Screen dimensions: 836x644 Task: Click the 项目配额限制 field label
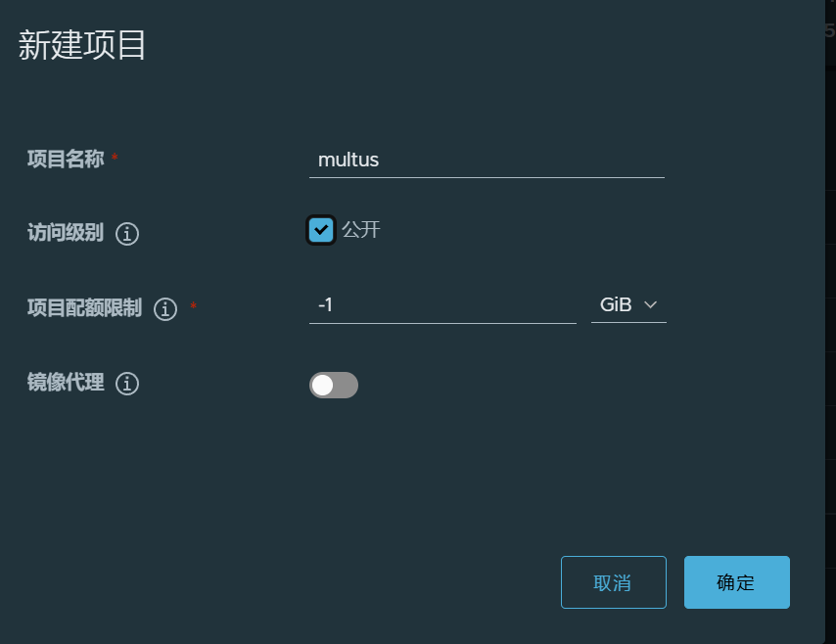pos(85,307)
